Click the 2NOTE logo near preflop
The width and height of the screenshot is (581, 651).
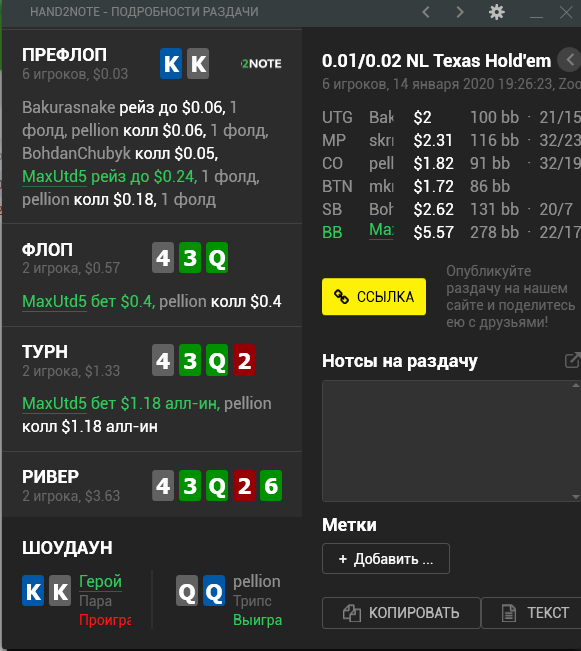[262, 64]
